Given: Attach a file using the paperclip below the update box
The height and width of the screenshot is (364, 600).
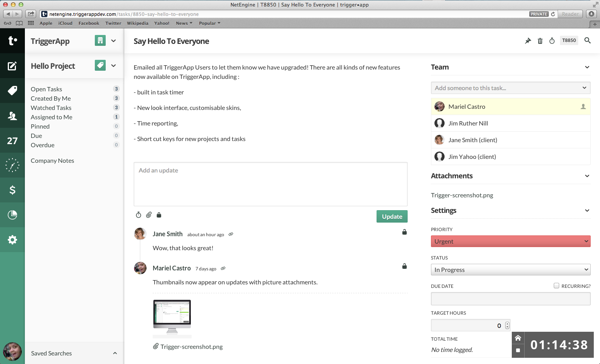Looking at the screenshot, I should click(149, 215).
